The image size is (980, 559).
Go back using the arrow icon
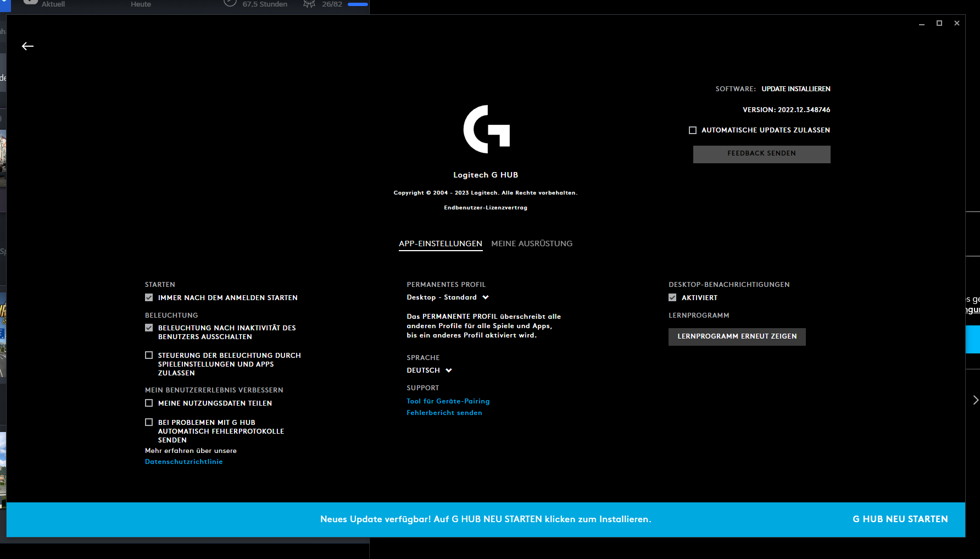tap(27, 46)
